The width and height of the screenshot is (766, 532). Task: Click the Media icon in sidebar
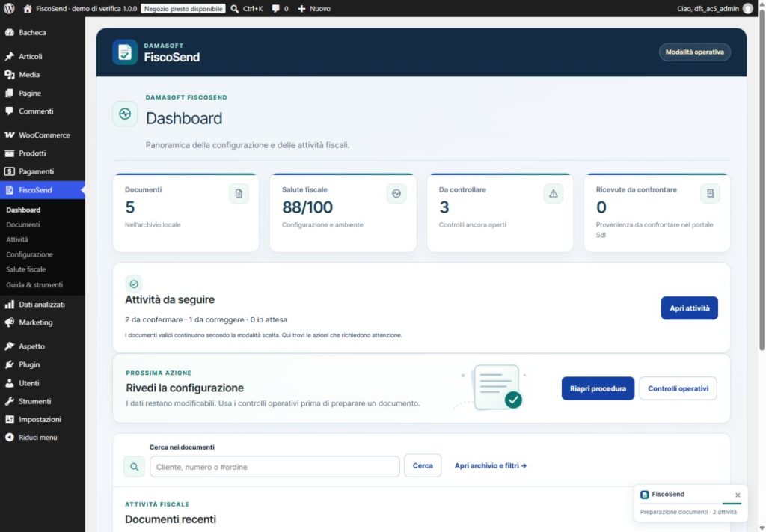tap(9, 74)
